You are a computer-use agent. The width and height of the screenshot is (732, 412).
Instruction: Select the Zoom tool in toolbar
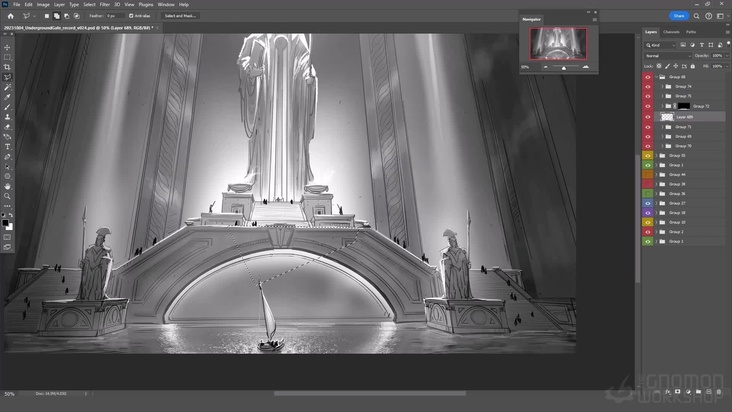[7, 196]
